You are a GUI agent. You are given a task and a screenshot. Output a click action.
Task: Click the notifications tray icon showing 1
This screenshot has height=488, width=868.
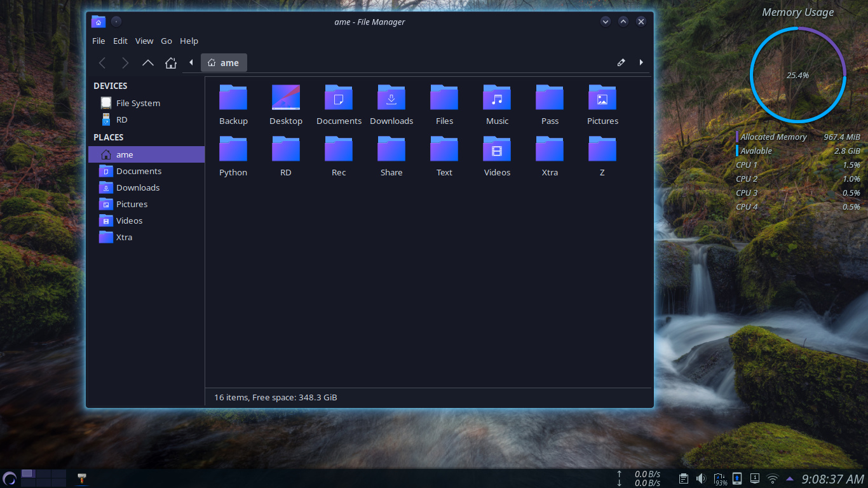tap(755, 478)
